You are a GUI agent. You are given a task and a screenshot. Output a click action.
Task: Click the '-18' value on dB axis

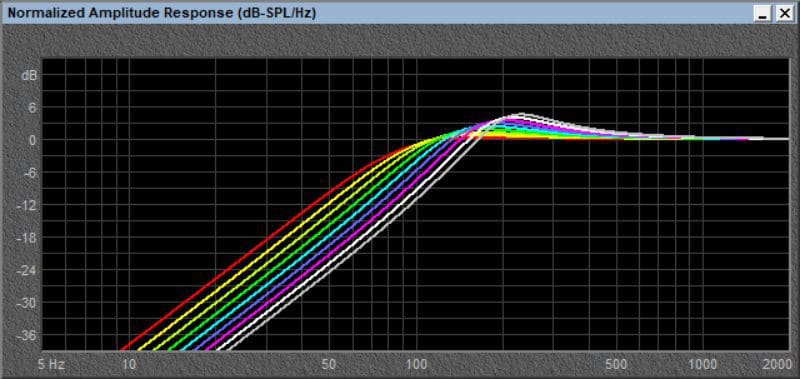click(x=28, y=238)
